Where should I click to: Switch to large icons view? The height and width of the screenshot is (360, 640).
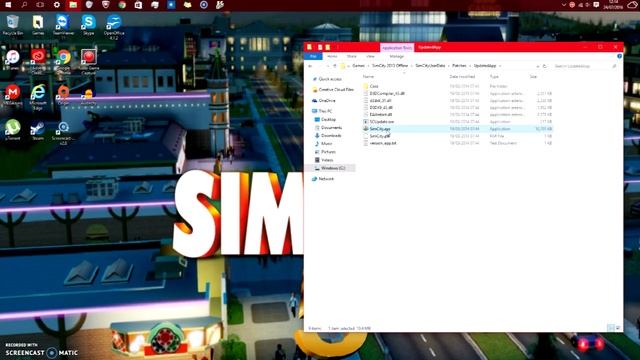click(618, 328)
